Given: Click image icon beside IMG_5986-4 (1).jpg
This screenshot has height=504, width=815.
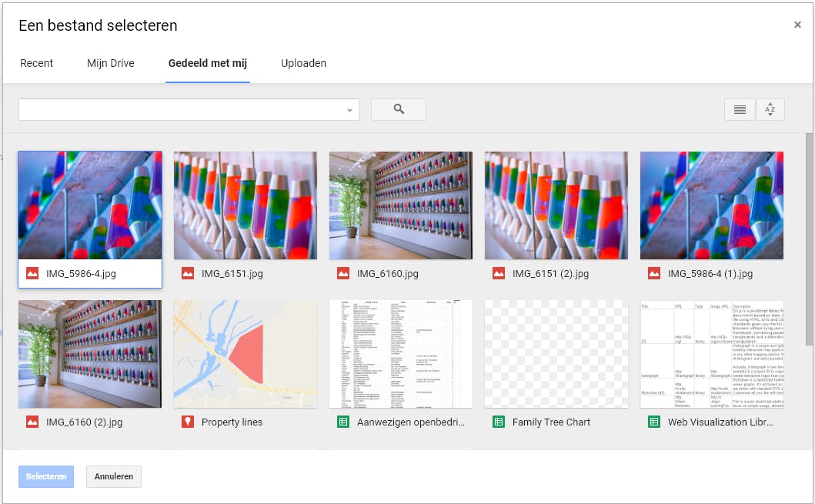Looking at the screenshot, I should [654, 273].
